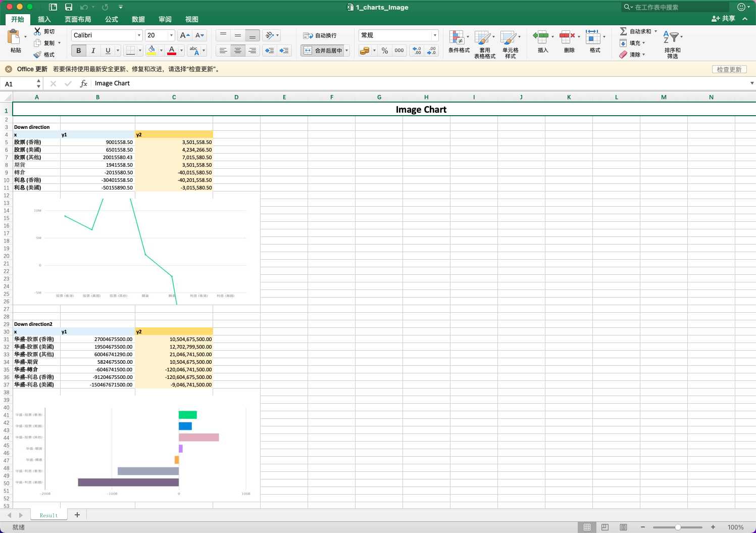The height and width of the screenshot is (533, 756).
Task: Apply percent style format
Action: 385,51
